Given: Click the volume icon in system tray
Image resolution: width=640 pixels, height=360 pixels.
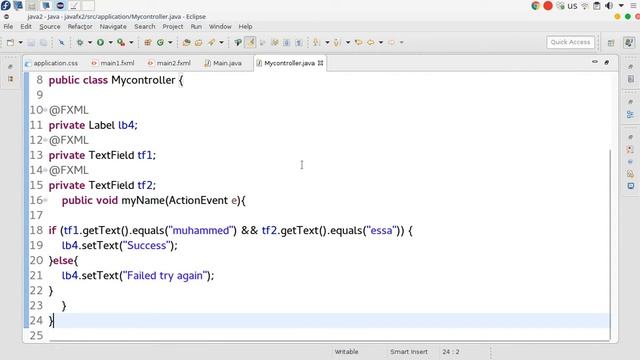Looking at the screenshot, I should [609, 6].
